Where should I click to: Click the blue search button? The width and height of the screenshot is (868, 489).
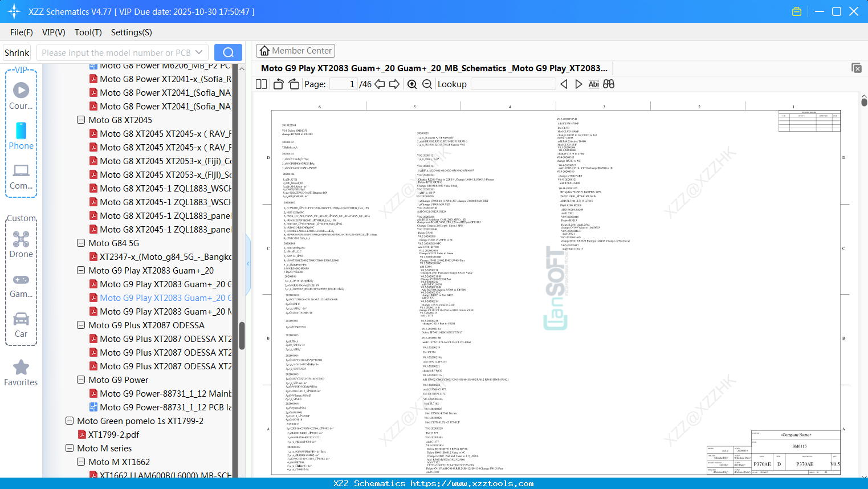point(228,52)
